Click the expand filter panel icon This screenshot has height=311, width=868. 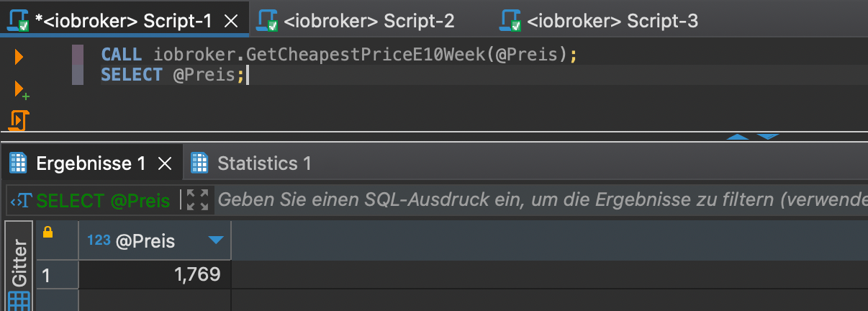[196, 200]
